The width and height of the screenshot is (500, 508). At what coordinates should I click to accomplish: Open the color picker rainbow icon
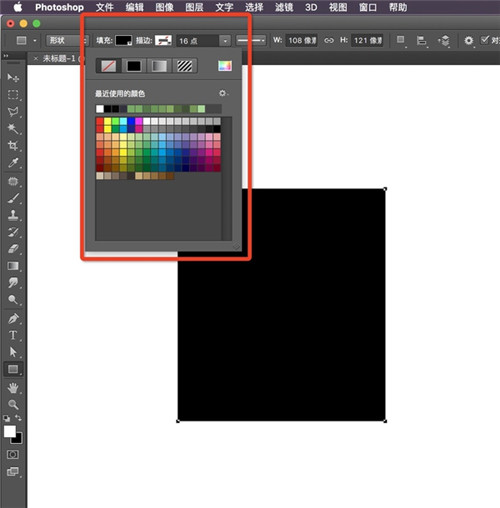225,66
